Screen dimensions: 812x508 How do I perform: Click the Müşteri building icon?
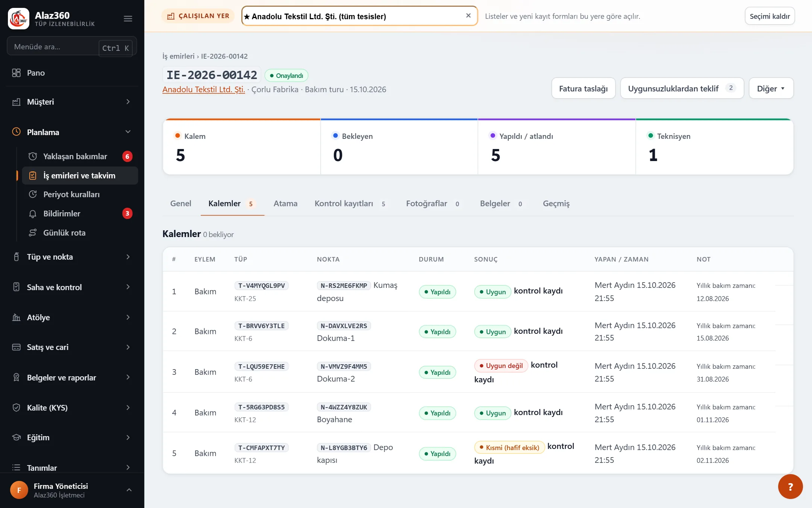point(16,102)
